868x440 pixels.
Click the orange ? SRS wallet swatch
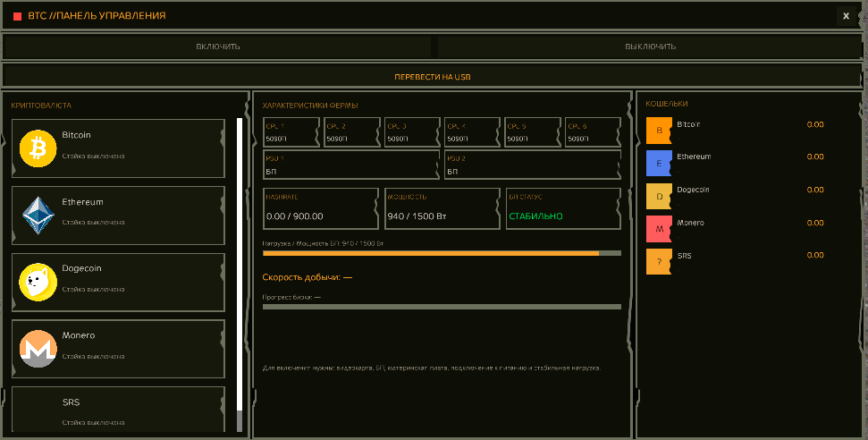(660, 261)
